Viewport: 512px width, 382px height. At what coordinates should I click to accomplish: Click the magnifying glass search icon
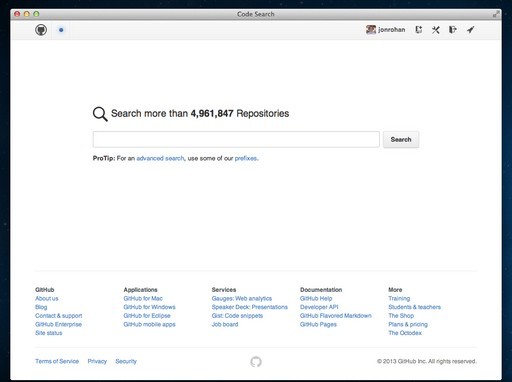tap(100, 114)
